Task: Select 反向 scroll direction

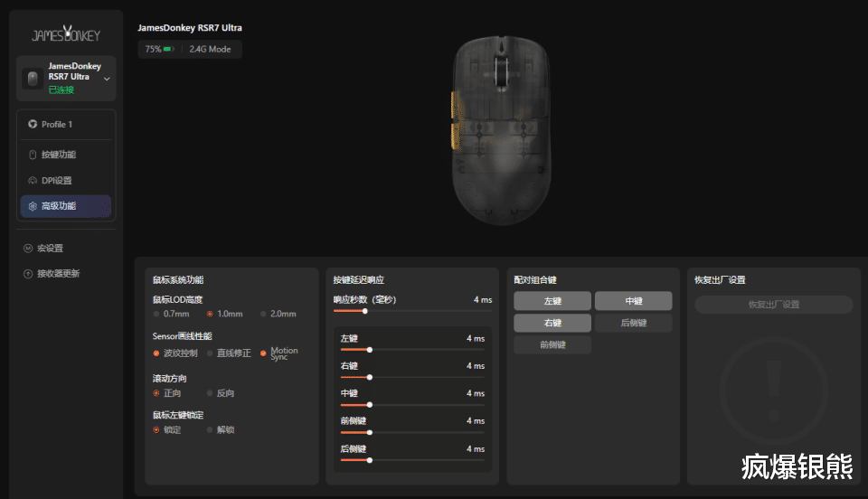Action: (221, 393)
